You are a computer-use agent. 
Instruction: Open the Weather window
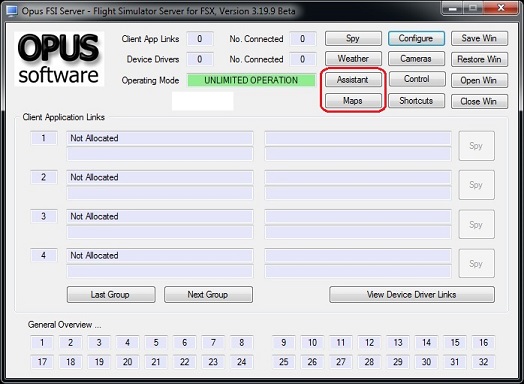point(353,59)
